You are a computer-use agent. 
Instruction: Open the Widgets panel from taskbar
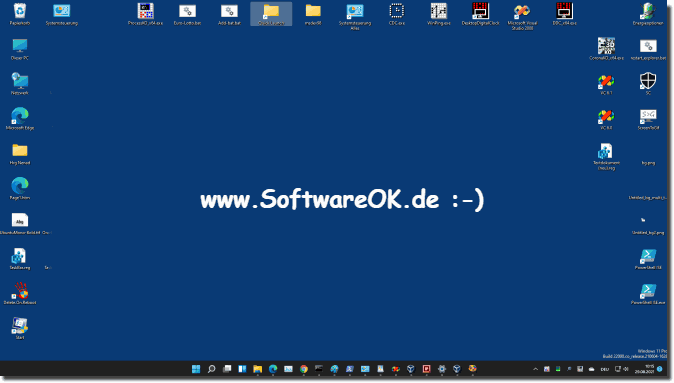click(242, 369)
